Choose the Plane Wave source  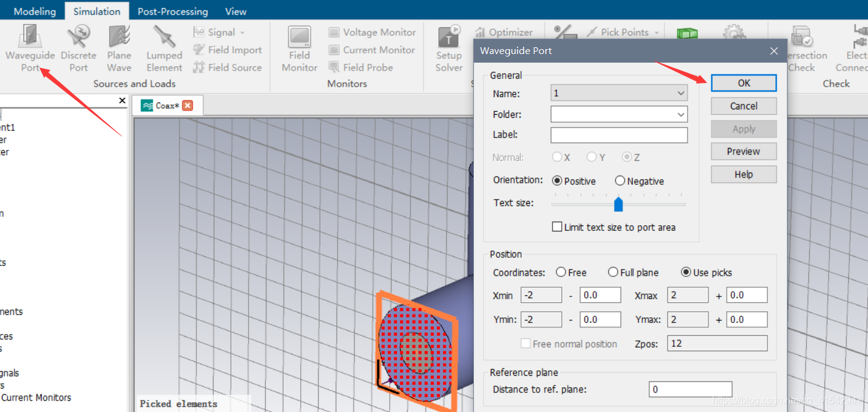[x=119, y=49]
